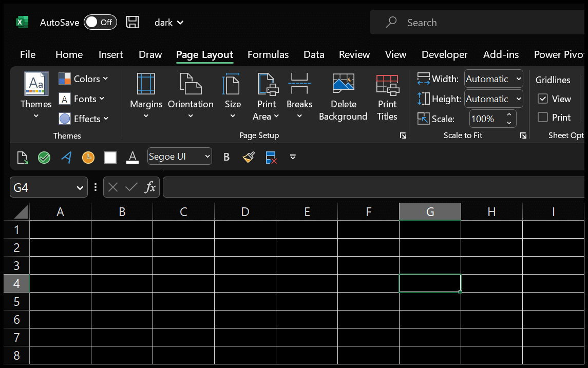This screenshot has height=368, width=588.
Task: Open the Themes gallery button
Action: [36, 95]
